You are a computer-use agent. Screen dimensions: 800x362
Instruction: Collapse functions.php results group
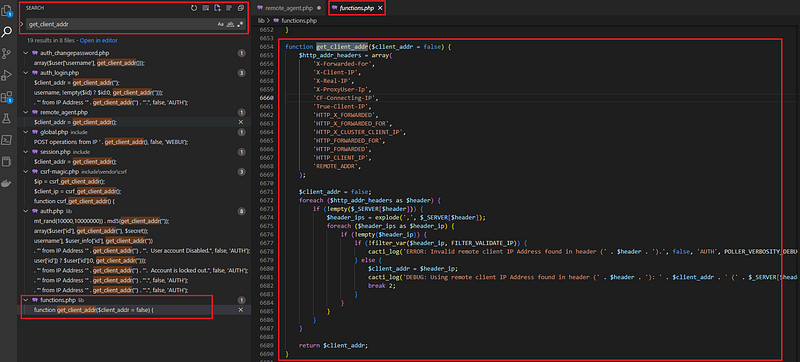click(x=26, y=300)
